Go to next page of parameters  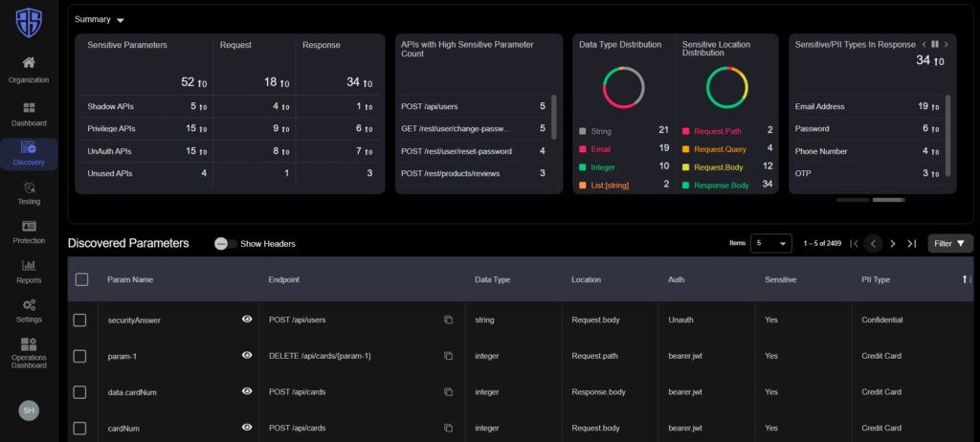[893, 243]
